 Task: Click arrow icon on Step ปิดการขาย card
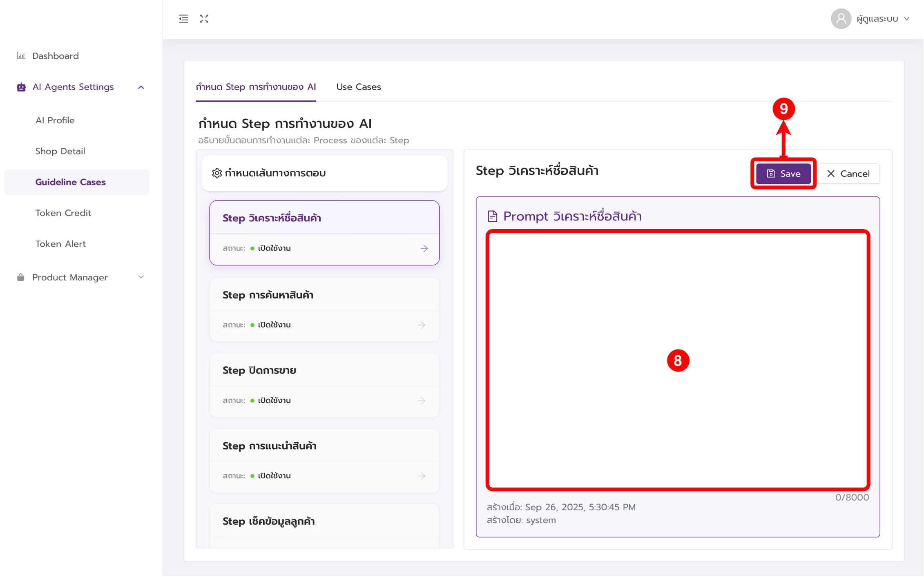pos(422,401)
